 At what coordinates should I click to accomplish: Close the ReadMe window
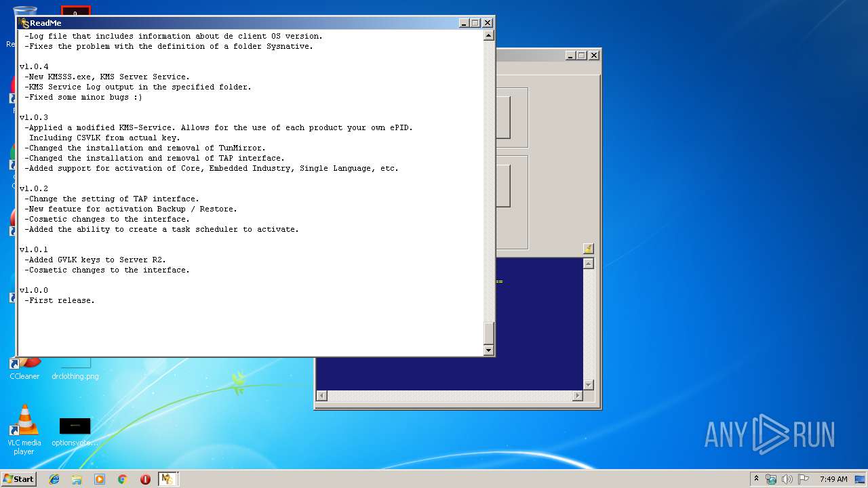488,22
